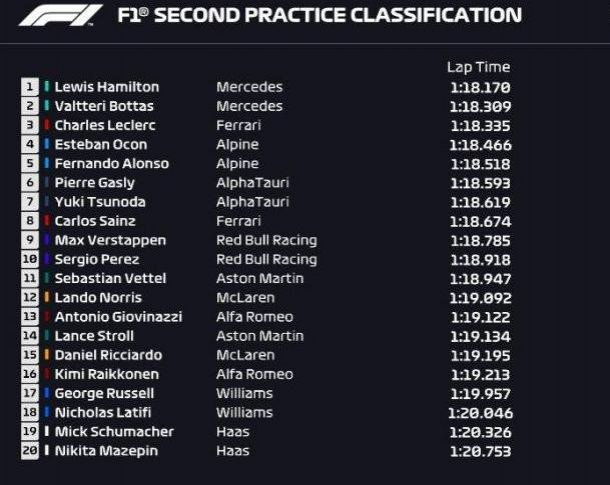Viewport: 610px width, 485px height.
Task: Click the Alfa Romeo team next to Kimi Raikkonen
Action: point(254,374)
